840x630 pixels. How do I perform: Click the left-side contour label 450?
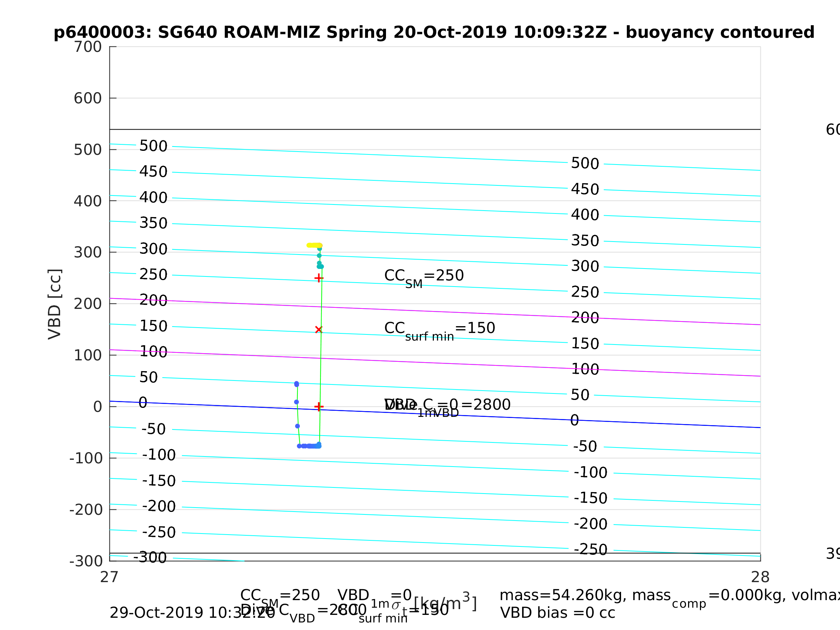click(x=153, y=172)
